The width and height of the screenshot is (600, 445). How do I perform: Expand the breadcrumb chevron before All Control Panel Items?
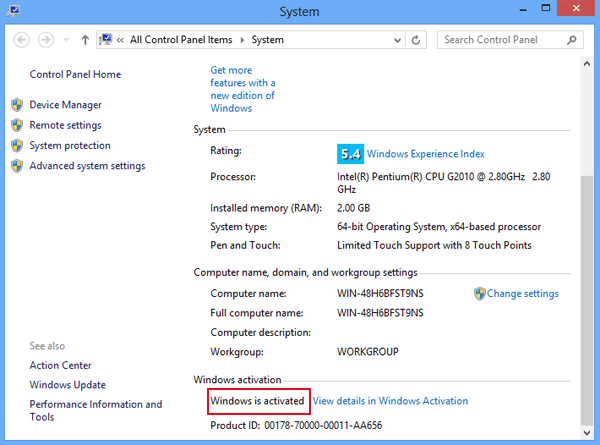pos(120,40)
